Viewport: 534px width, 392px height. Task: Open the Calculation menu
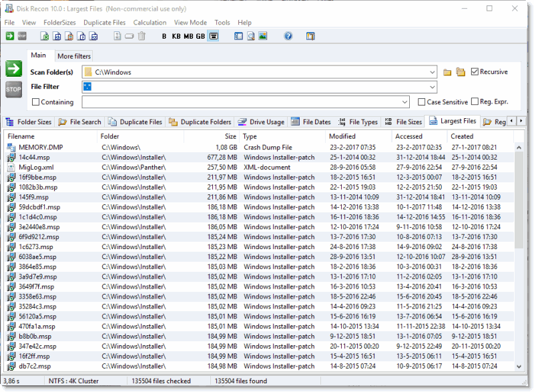click(x=150, y=23)
